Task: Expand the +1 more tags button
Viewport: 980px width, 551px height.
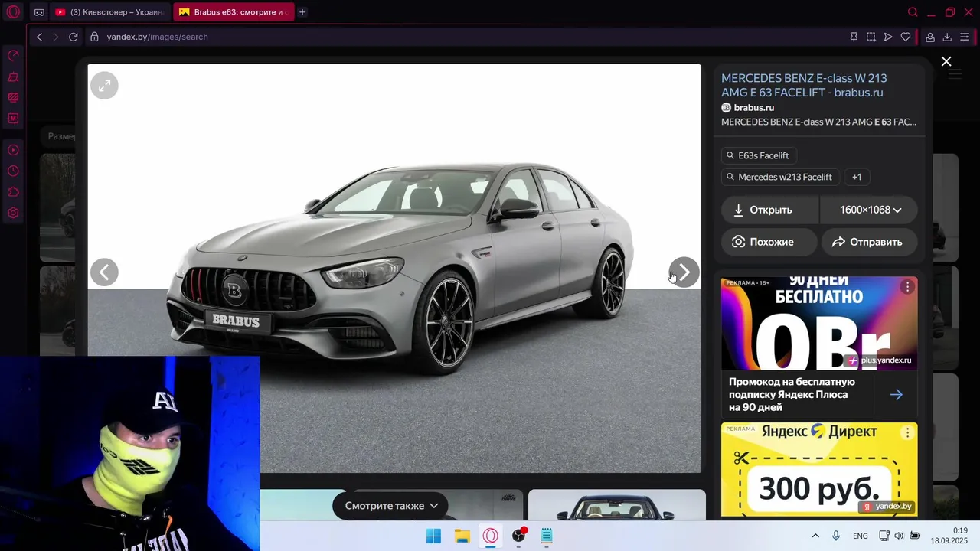Action: [857, 177]
